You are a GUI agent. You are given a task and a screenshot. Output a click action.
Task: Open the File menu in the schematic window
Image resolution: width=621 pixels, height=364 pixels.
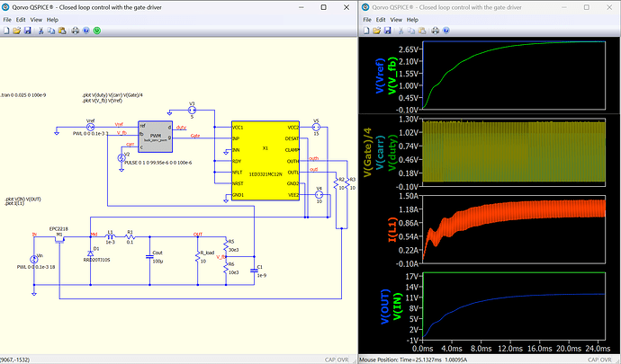click(x=7, y=20)
